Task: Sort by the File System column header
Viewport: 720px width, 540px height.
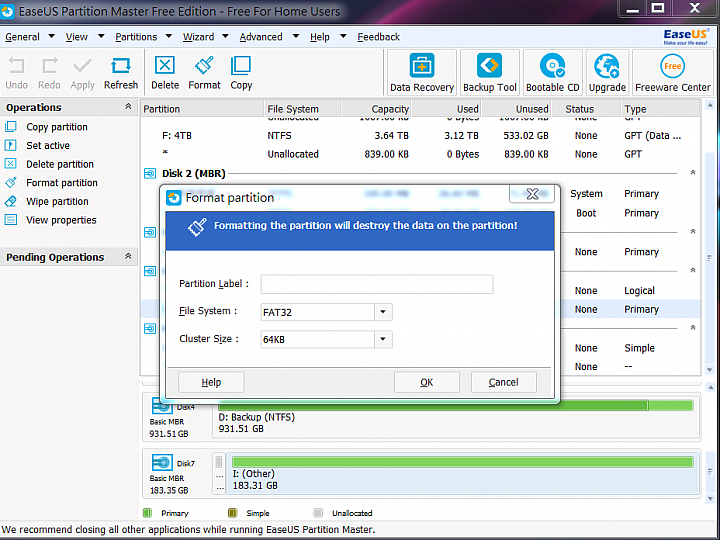Action: click(302, 109)
